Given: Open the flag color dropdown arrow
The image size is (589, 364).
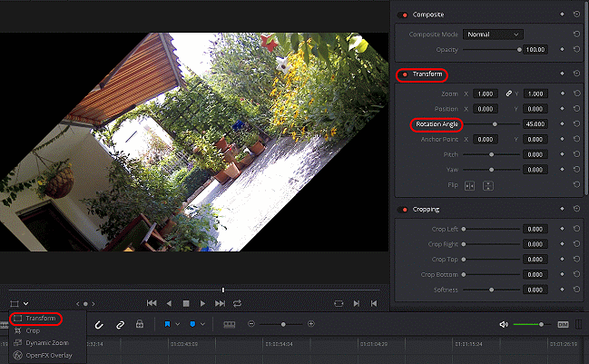Looking at the screenshot, I should click(178, 324).
